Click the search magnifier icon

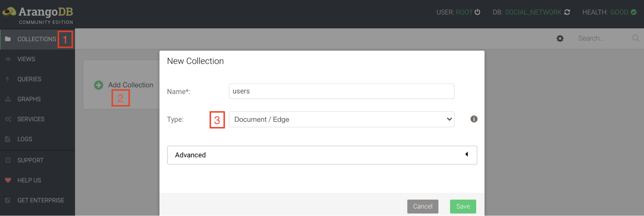click(x=635, y=38)
